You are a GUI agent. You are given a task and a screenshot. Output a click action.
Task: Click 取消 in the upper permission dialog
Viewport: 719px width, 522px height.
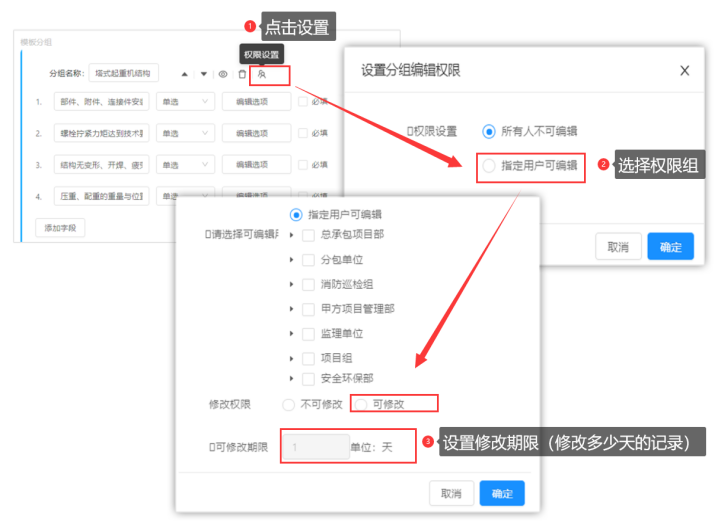click(618, 247)
